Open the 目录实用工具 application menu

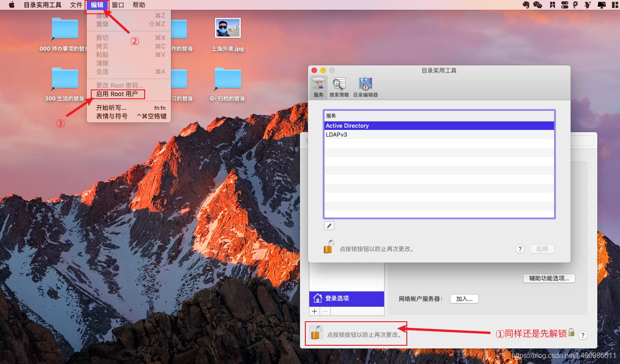pyautogui.click(x=43, y=5)
